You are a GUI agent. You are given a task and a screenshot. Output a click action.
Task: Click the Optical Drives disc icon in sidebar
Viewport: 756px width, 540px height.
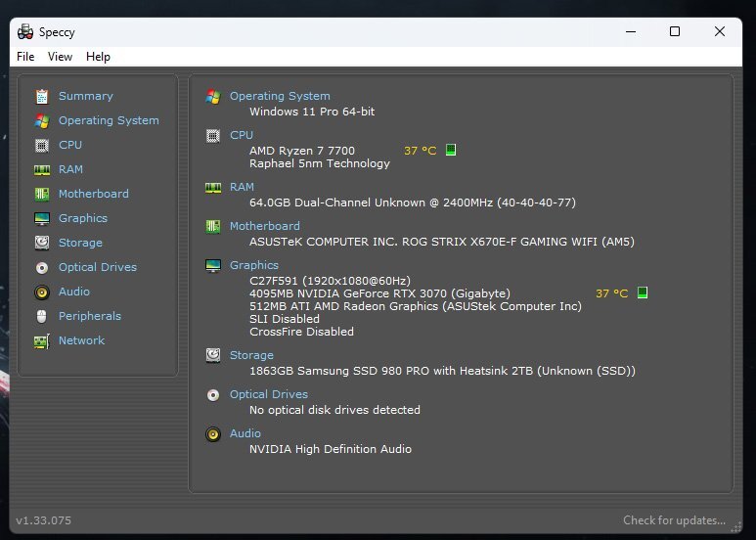(x=42, y=268)
